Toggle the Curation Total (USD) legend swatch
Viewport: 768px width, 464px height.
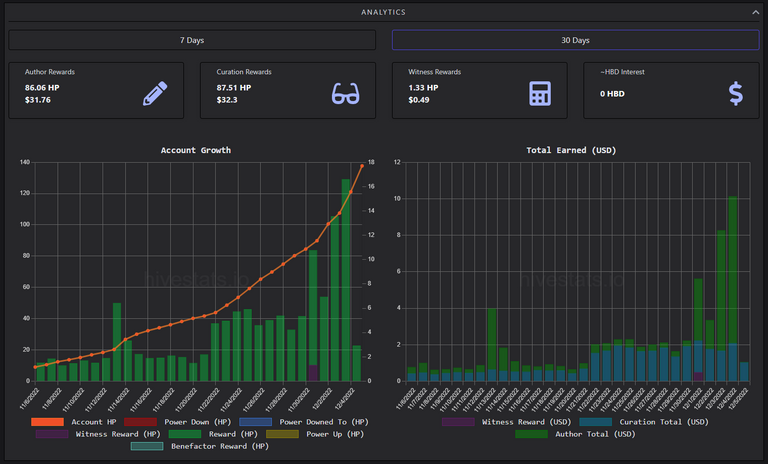(x=596, y=422)
